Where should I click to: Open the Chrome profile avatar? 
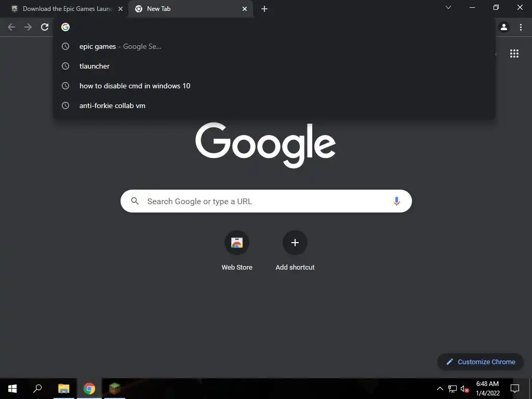[504, 27]
